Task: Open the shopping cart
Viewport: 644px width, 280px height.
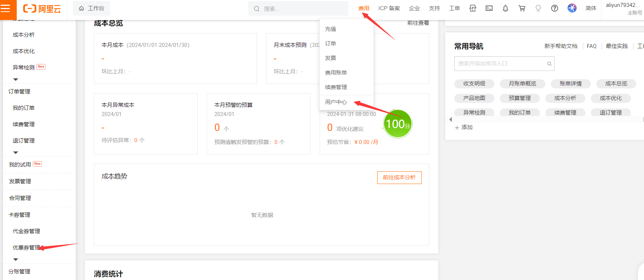Action: tap(522, 8)
